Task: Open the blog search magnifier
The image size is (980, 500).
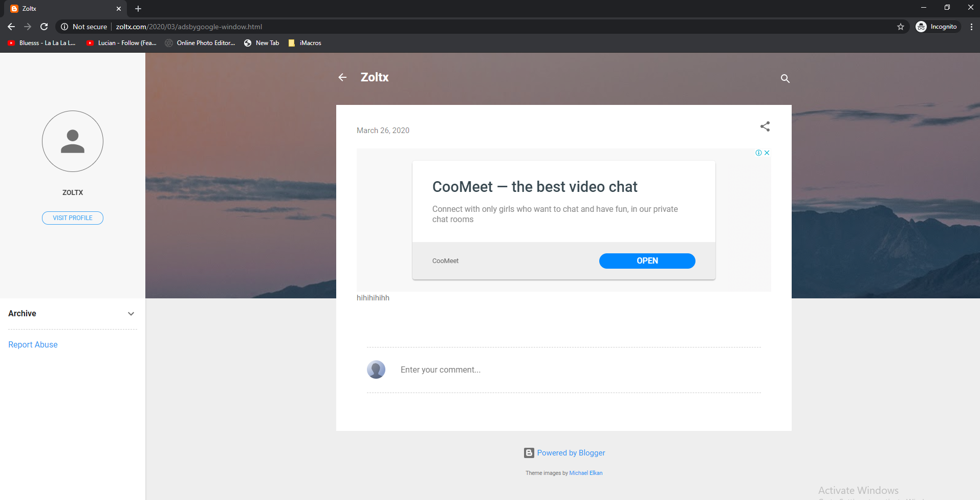Action: (785, 78)
